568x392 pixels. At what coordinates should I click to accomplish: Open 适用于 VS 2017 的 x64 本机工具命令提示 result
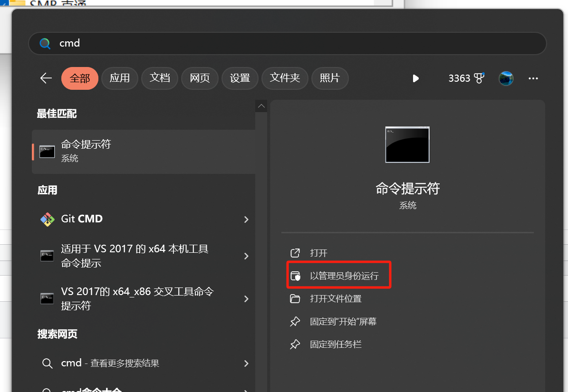click(x=144, y=256)
